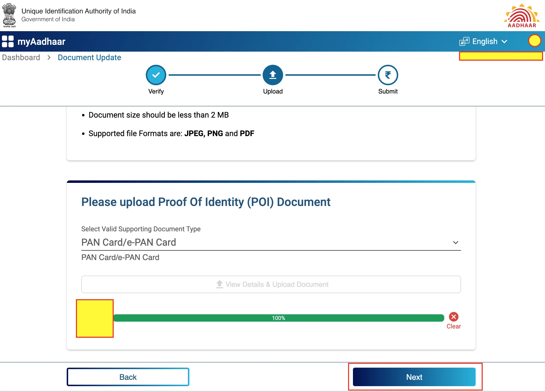Image resolution: width=545 pixels, height=392 pixels.
Task: Click the Next button to proceed
Action: (x=414, y=377)
